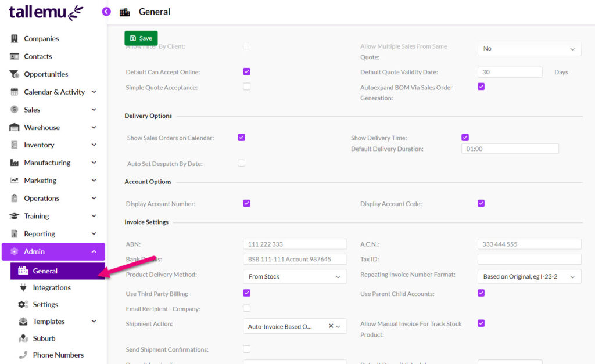This screenshot has height=364, width=595.
Task: Click the empty Tax ID field
Action: tap(529, 259)
